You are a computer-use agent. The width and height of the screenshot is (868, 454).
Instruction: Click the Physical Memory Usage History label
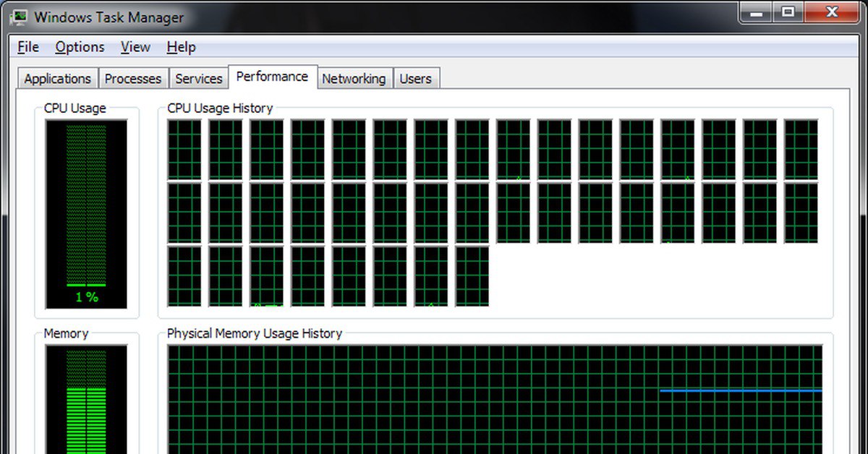coord(255,334)
